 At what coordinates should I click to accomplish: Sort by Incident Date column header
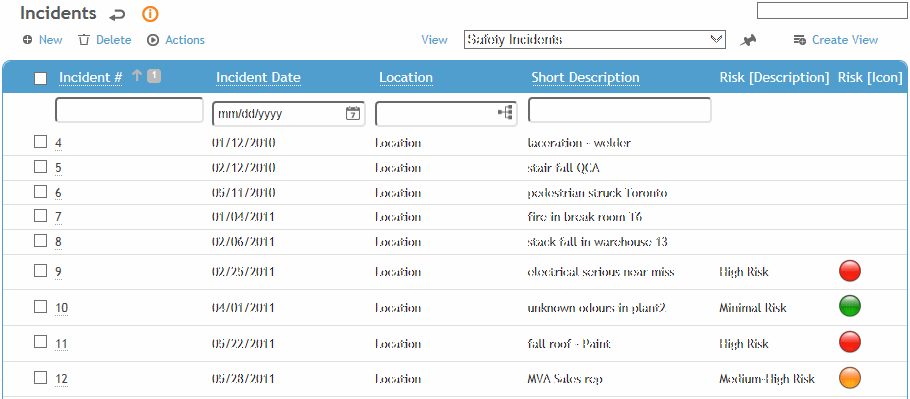click(258, 77)
